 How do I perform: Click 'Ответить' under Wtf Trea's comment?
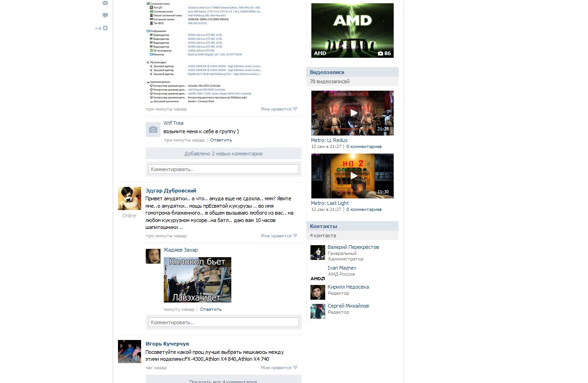pos(221,140)
